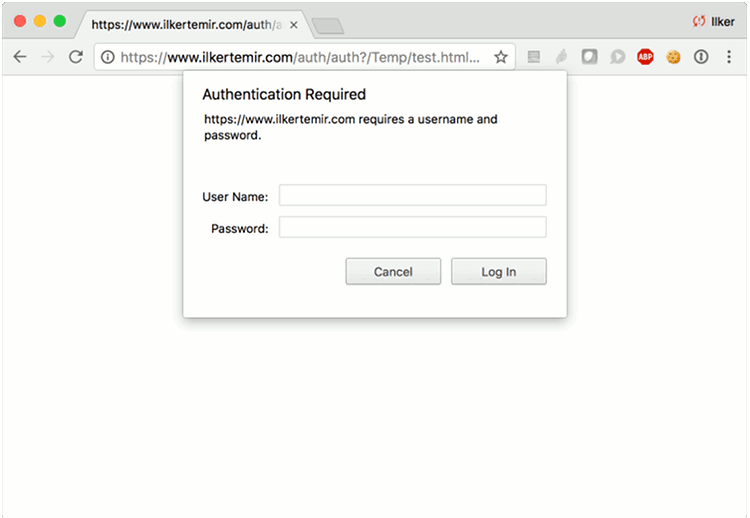Focus the User Name field
The image size is (750, 518).
(412, 195)
